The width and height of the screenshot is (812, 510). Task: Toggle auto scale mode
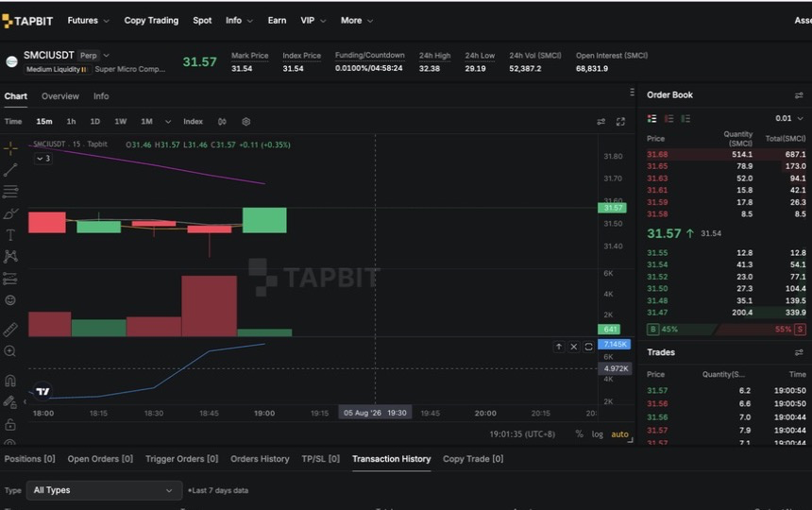click(619, 433)
